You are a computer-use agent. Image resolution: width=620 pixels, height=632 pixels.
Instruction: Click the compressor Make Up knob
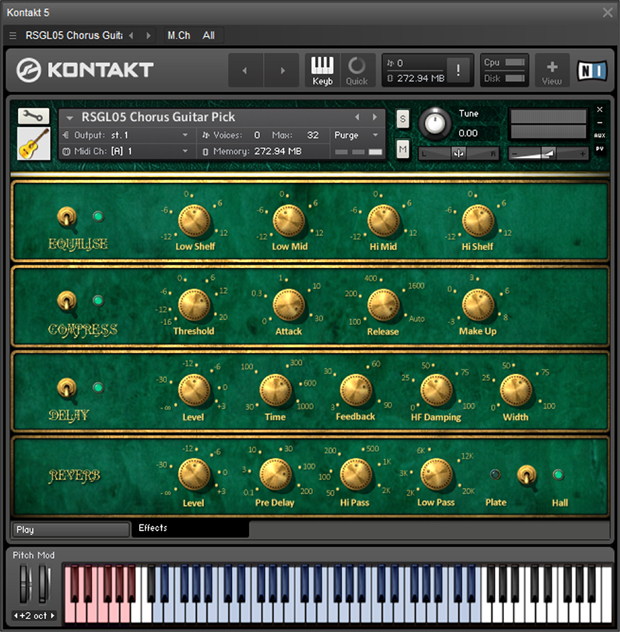pos(478,305)
